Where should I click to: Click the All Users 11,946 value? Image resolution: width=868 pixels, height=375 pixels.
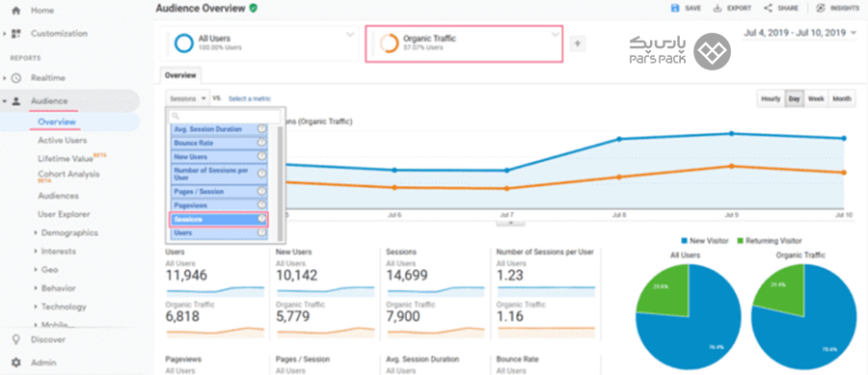click(x=186, y=275)
